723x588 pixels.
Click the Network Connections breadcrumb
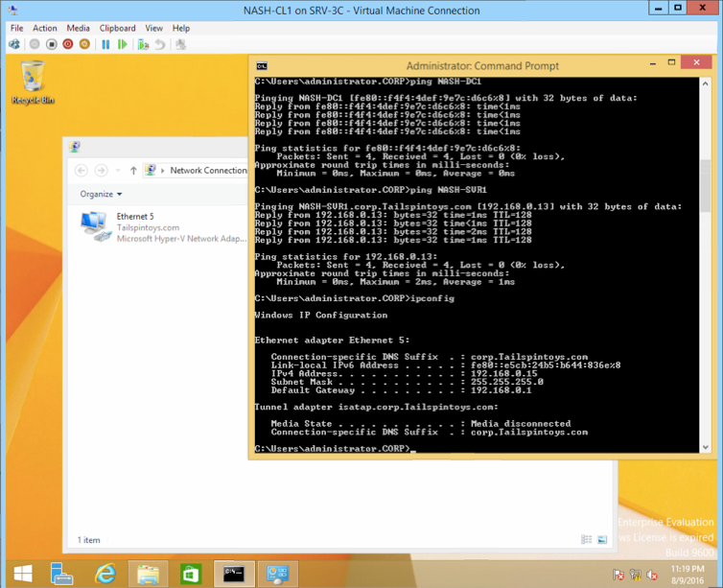(208, 170)
